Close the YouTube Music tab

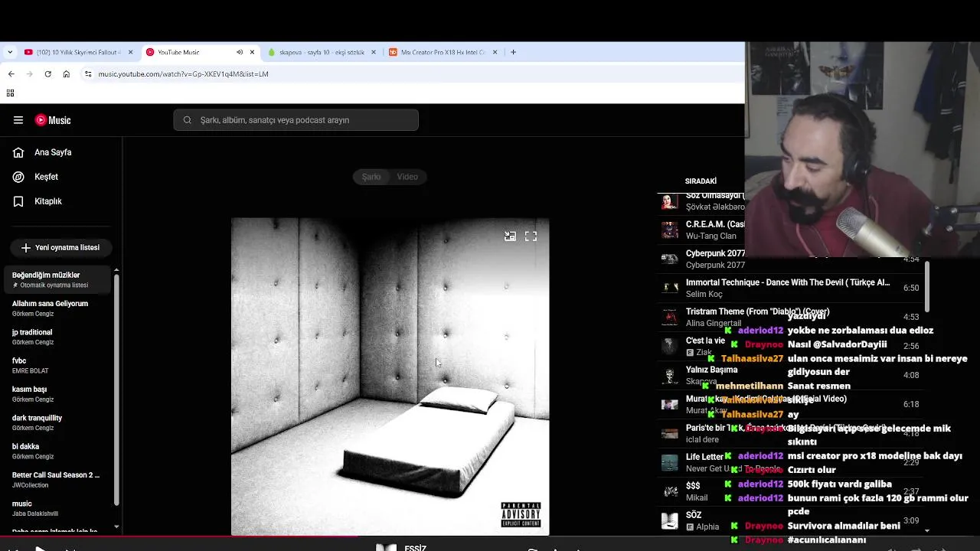(x=252, y=52)
